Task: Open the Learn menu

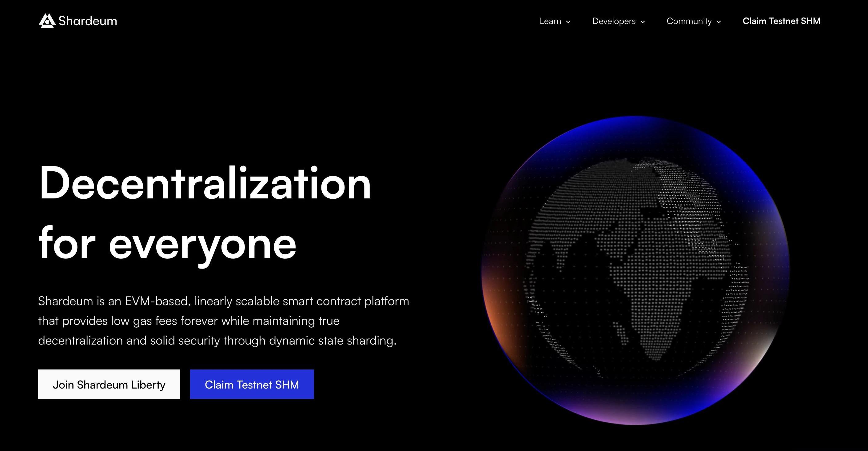Action: coord(550,21)
